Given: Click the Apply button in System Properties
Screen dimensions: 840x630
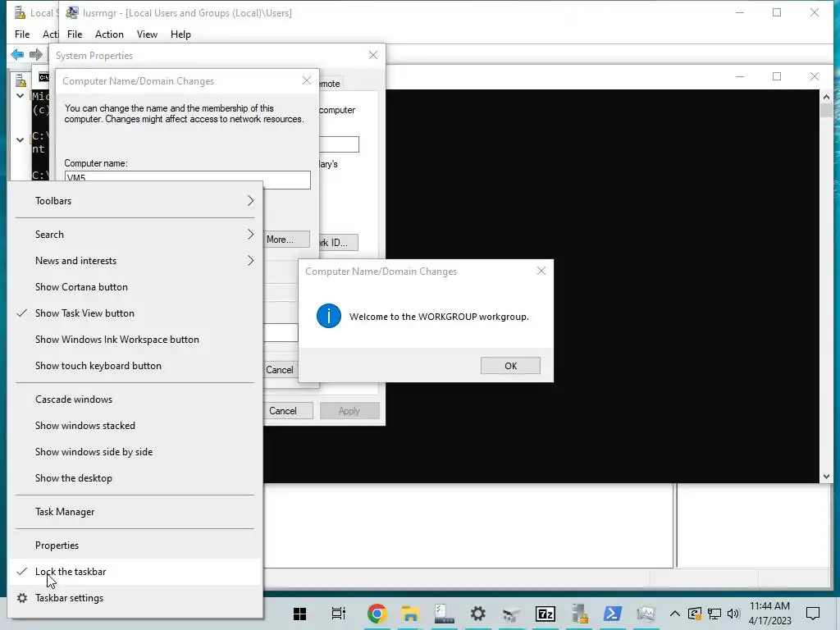Looking at the screenshot, I should [x=349, y=411].
